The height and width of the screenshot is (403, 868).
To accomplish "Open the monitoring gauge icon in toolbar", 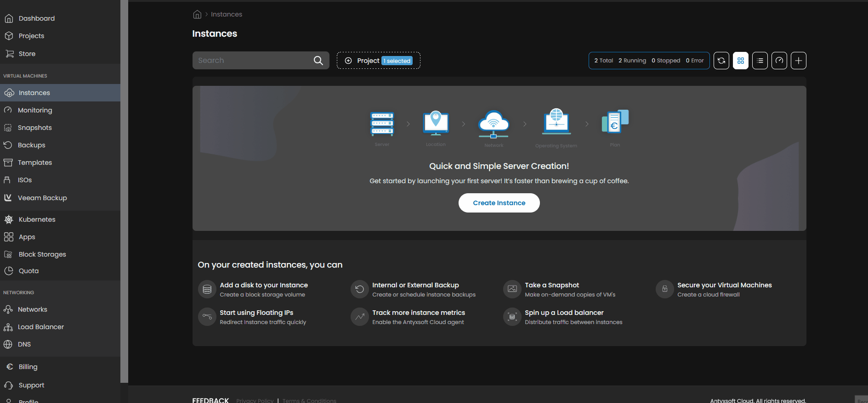I will coord(779,61).
